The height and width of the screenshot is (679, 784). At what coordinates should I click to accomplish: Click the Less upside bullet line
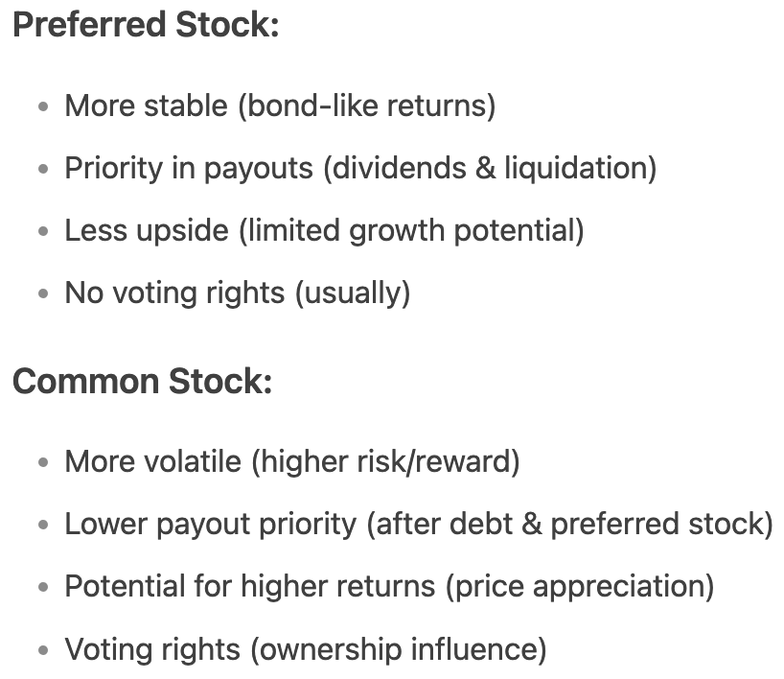(x=325, y=231)
